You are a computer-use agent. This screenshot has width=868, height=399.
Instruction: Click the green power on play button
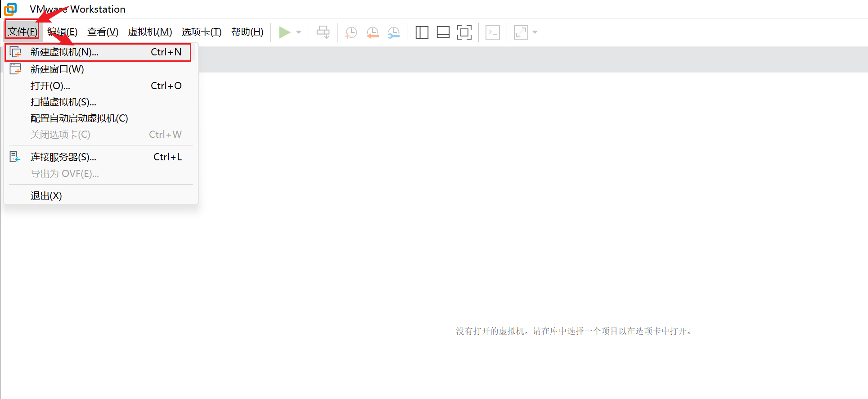click(x=284, y=32)
